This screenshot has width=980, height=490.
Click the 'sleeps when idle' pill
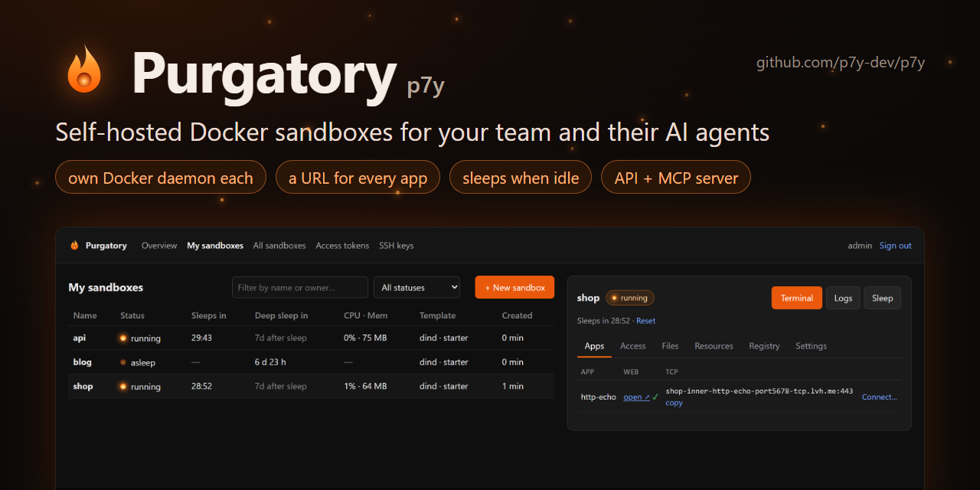point(521,178)
